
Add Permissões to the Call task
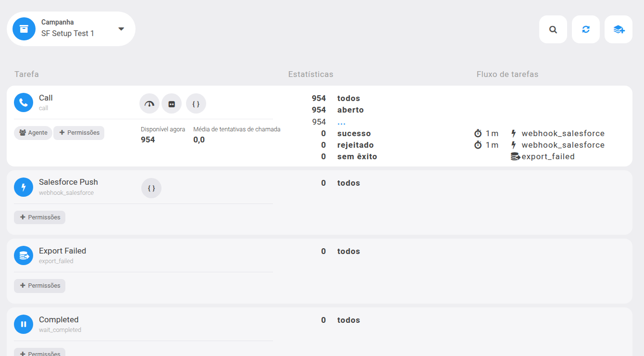pos(79,133)
